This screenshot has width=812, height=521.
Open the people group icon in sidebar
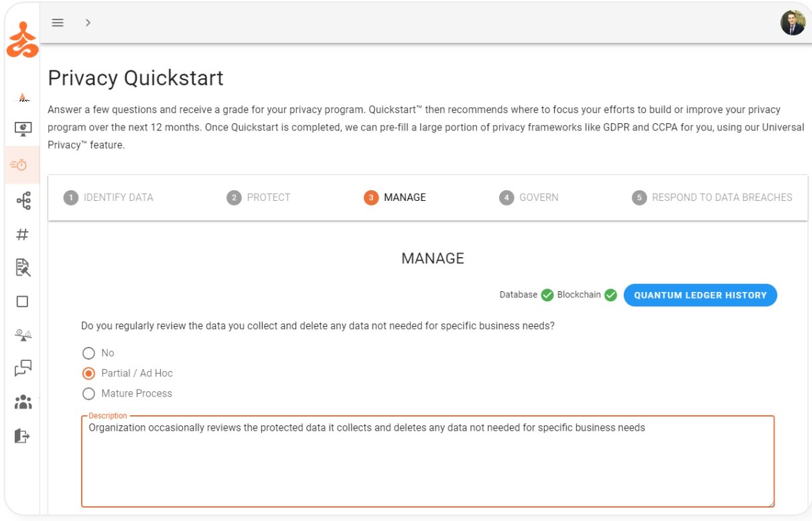point(23,402)
